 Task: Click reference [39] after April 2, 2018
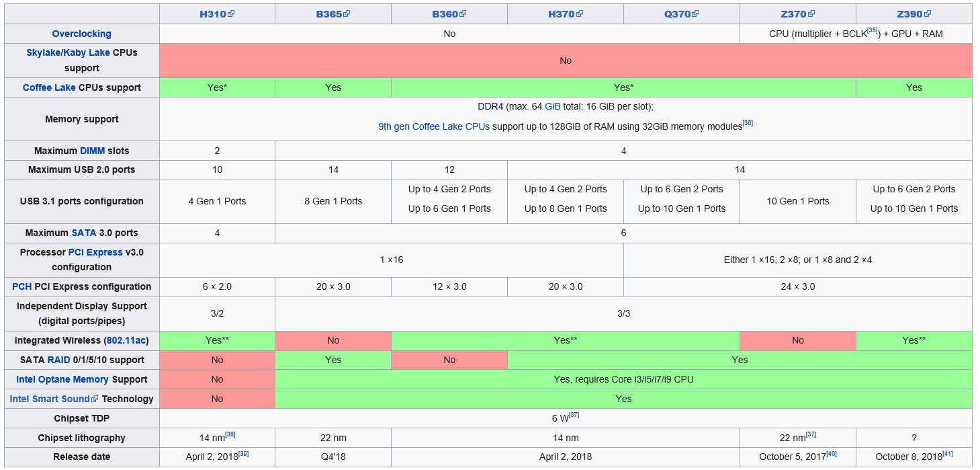244,454
